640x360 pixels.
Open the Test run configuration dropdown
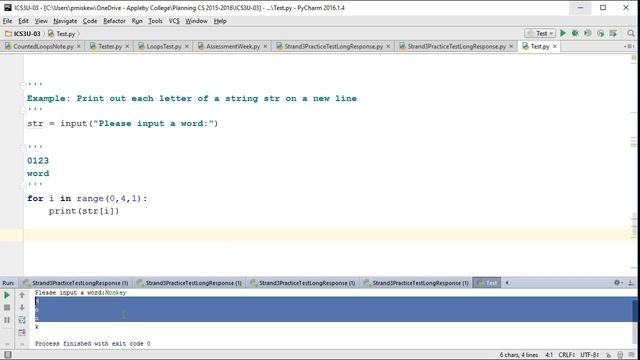click(540, 33)
